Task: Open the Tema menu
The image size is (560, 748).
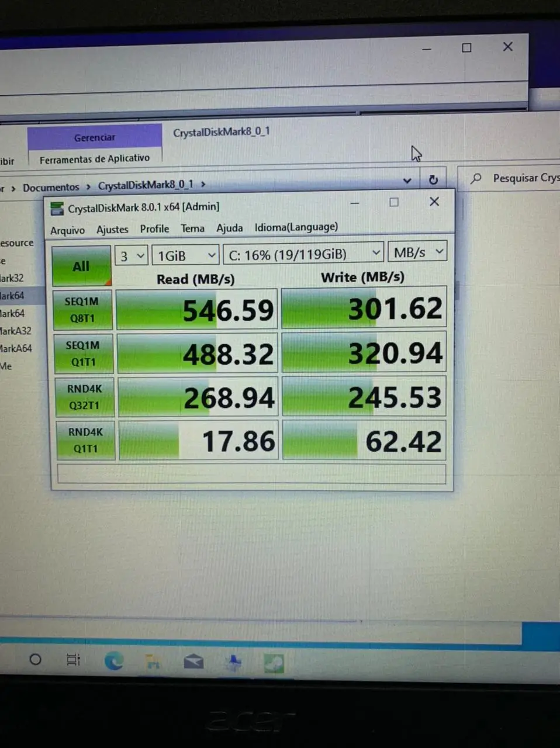Action: pyautogui.click(x=192, y=228)
